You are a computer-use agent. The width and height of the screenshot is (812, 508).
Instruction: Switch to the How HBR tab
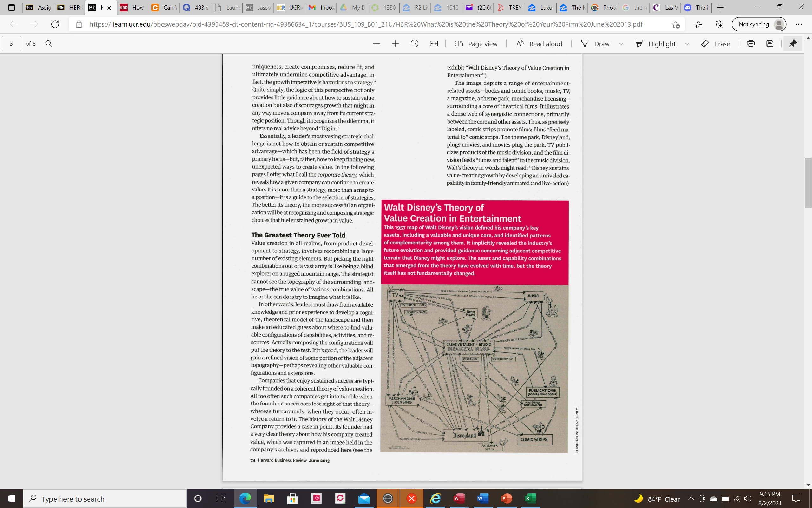(132, 7)
